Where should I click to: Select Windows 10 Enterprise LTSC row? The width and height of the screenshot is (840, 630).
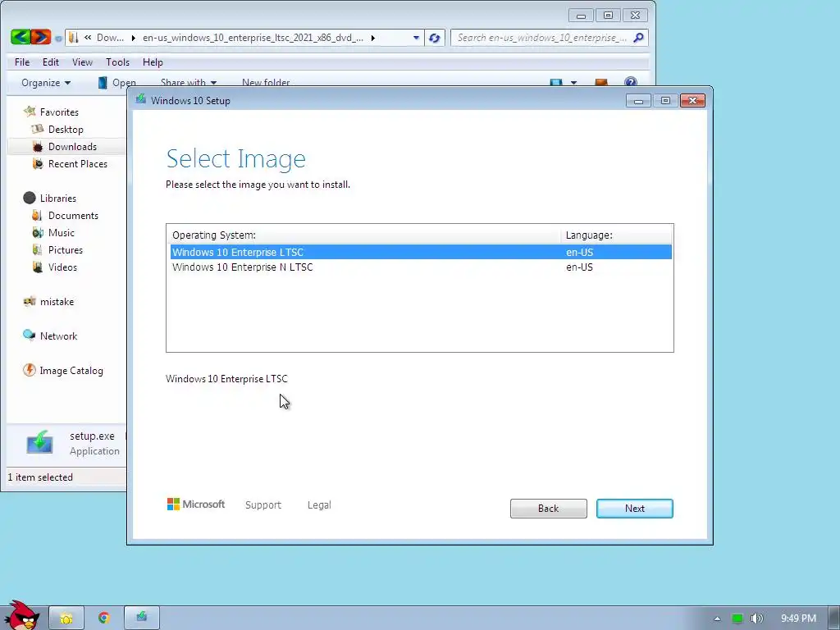pyautogui.click(x=421, y=253)
